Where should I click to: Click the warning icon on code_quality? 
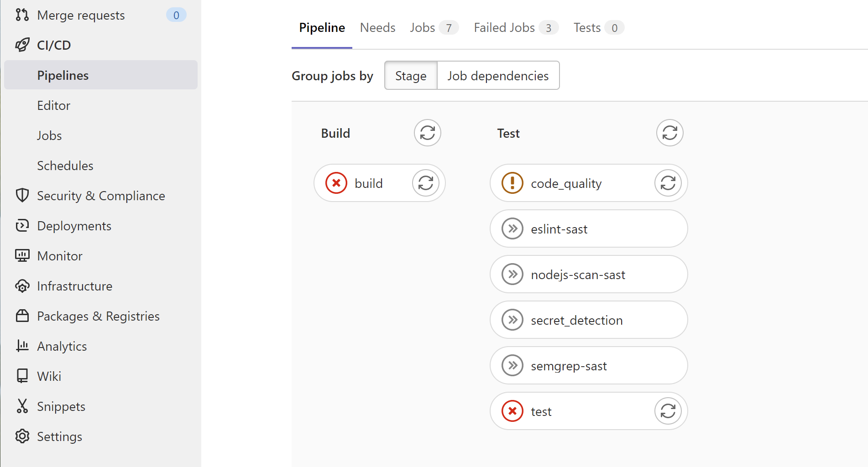click(512, 183)
